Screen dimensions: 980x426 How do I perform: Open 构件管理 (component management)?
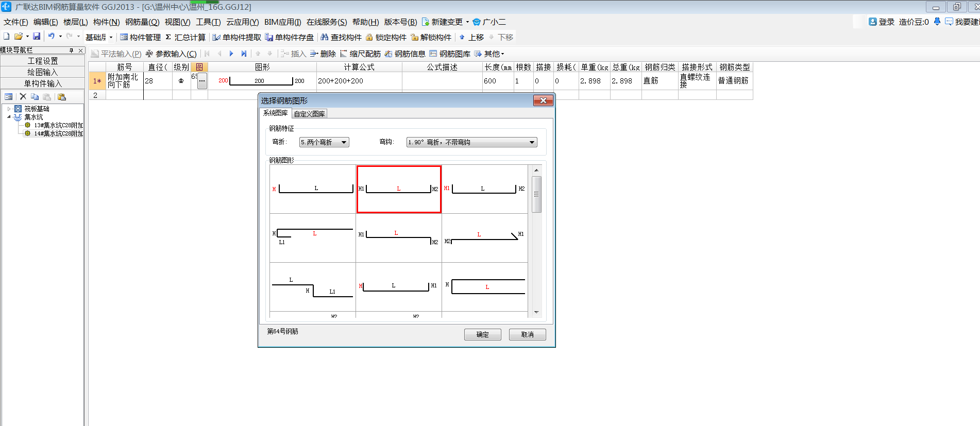point(140,37)
